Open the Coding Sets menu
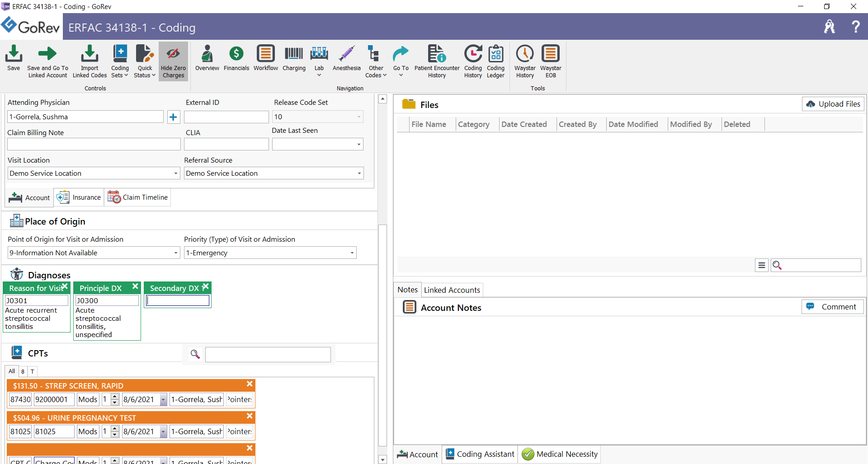 pos(120,61)
